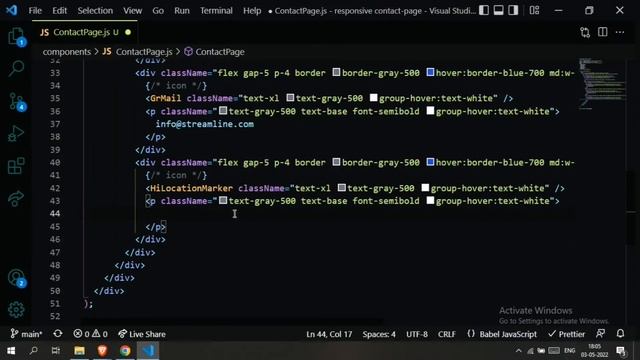Open Customize Layout icon

coord(534,10)
